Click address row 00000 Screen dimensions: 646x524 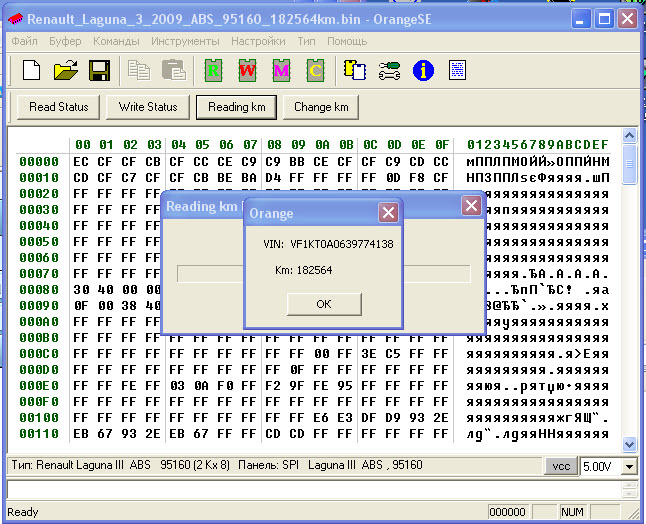39,161
